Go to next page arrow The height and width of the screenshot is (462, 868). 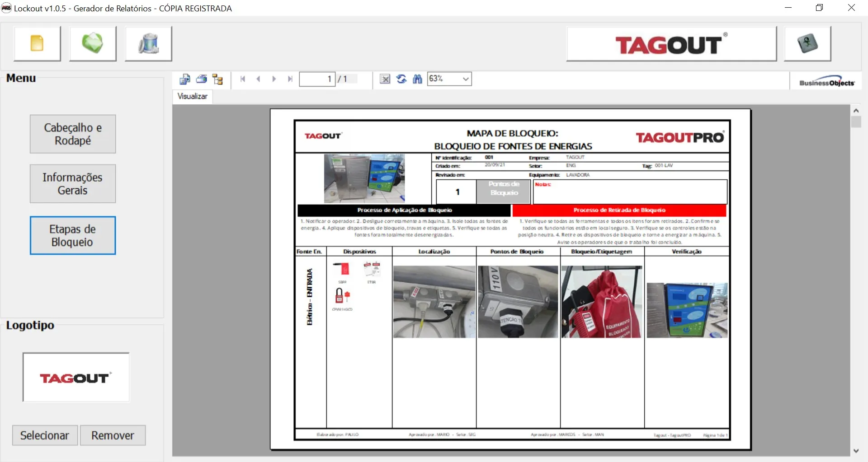click(274, 79)
